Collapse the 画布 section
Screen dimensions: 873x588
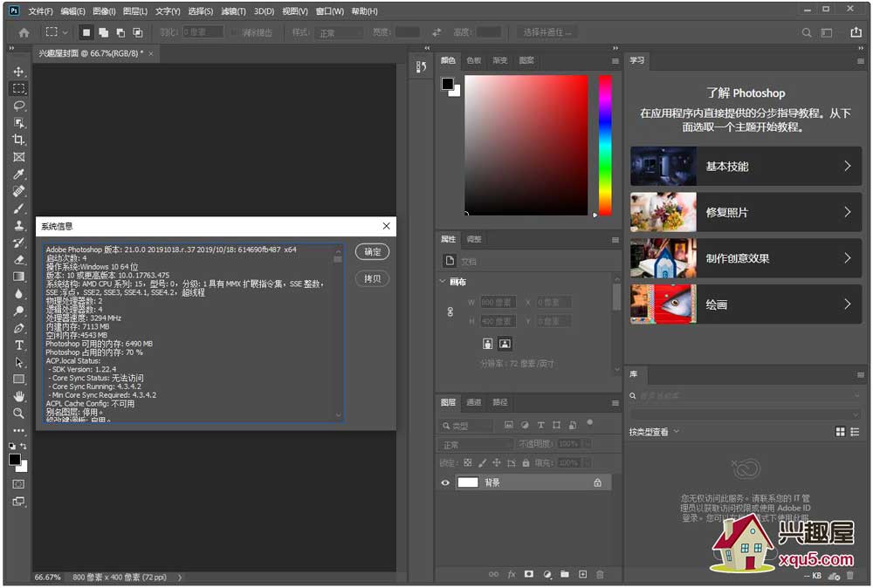pos(443,282)
